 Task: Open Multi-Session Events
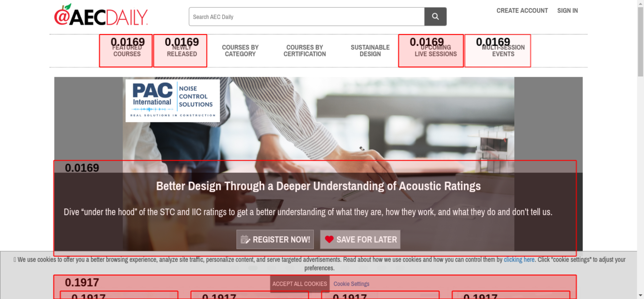coord(503,51)
